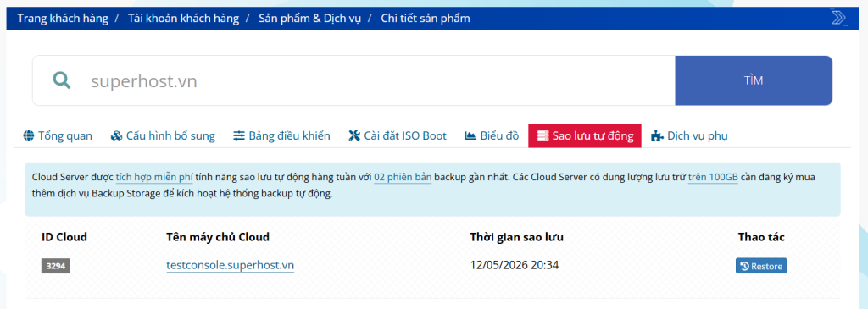This screenshot has width=868, height=309.
Task: Click the Thao tác column header
Action: (761, 237)
